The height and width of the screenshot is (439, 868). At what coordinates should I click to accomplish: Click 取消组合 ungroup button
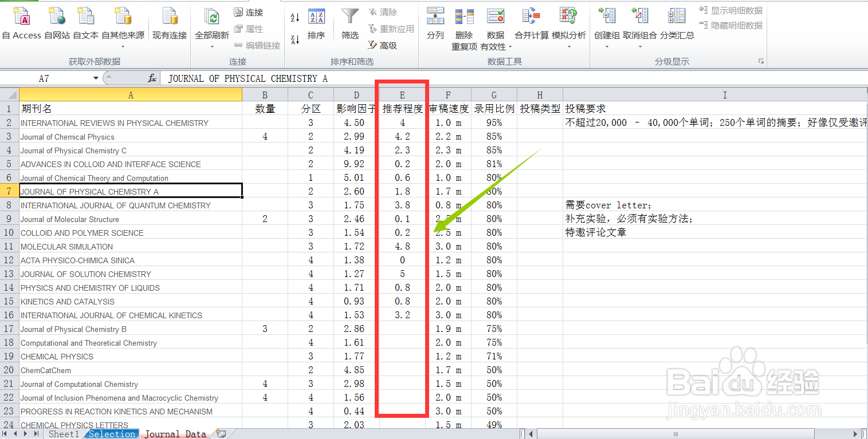(640, 27)
